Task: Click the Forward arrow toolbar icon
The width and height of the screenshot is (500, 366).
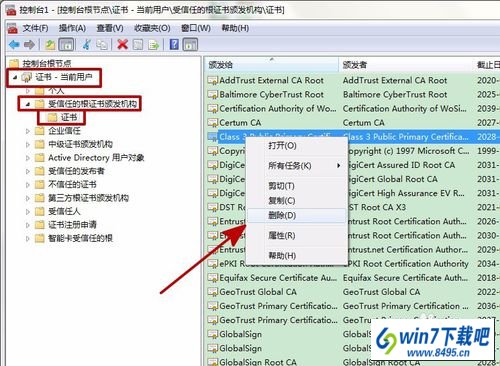Action: click(29, 44)
